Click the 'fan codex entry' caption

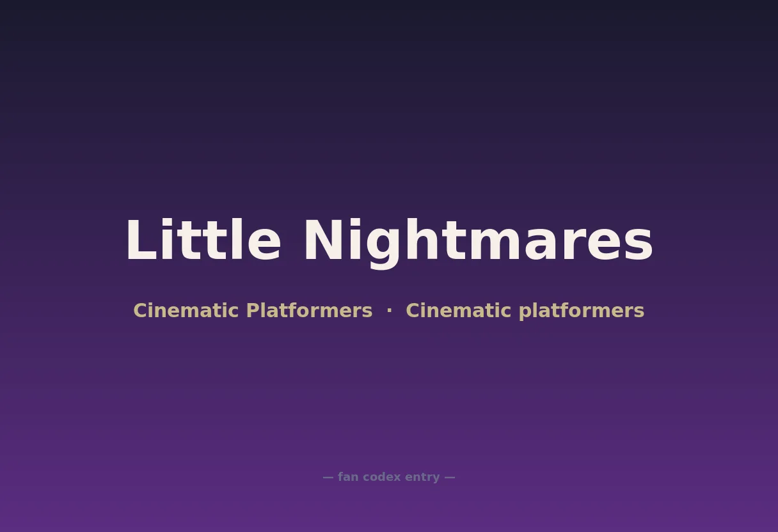pyautogui.click(x=389, y=477)
